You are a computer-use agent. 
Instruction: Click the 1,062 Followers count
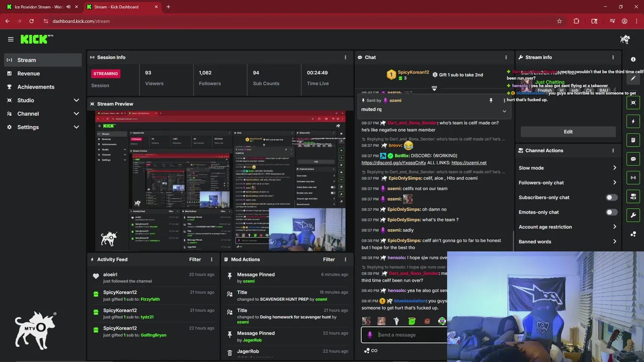click(x=205, y=73)
